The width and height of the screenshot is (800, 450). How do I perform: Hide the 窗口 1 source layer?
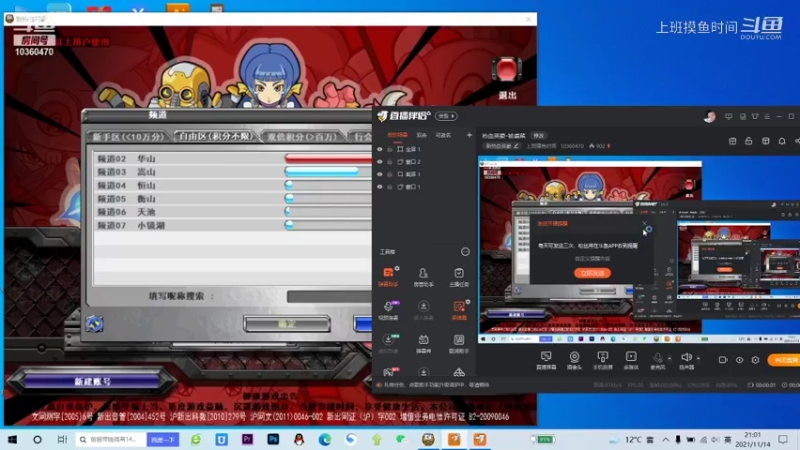(x=380, y=187)
